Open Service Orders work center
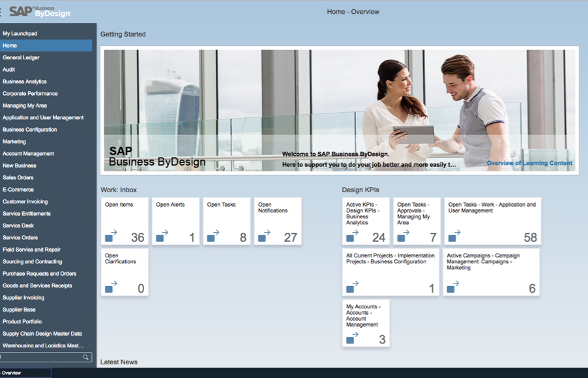Screen dimensions: 588x378 (x=46, y=237)
